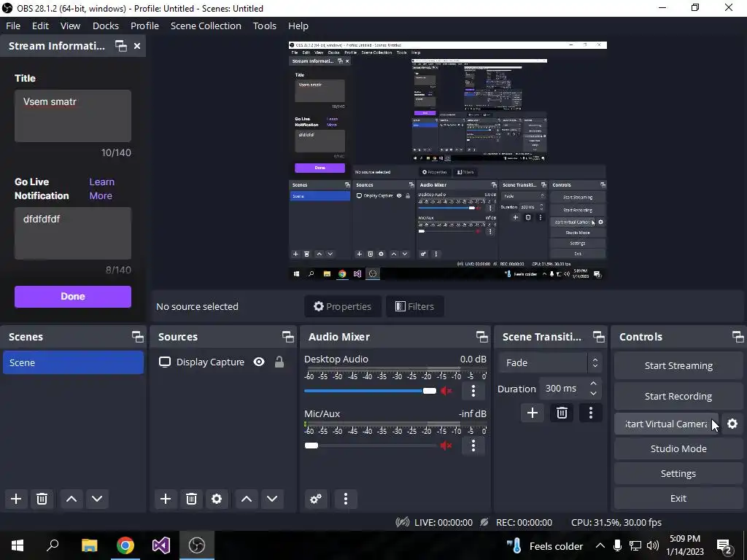Remove selected source with trash icon
Viewport: 747px width, 560px height.
tap(191, 499)
